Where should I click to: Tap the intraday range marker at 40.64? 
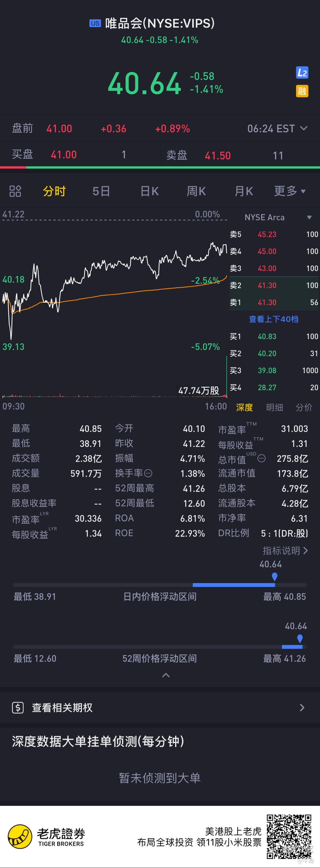click(274, 577)
